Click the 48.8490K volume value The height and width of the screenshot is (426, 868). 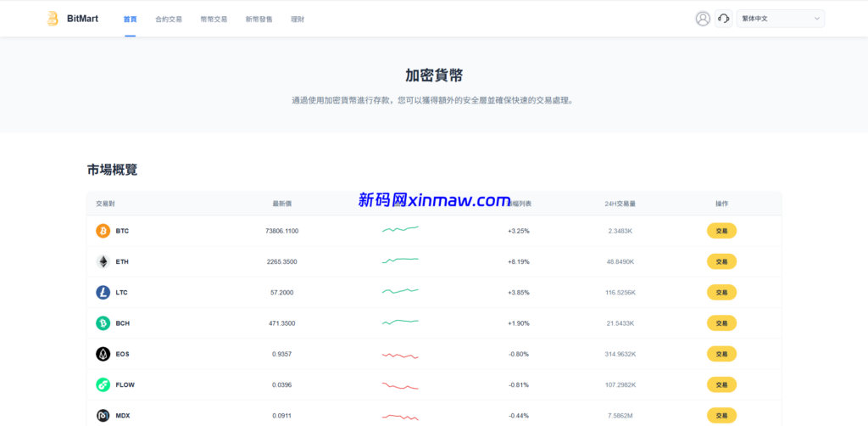[620, 261]
